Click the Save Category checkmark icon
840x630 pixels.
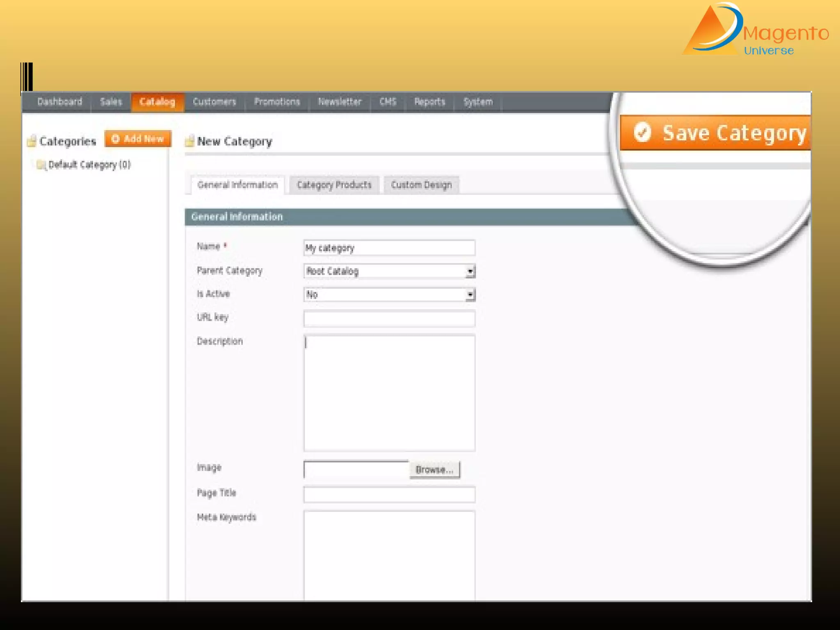(642, 132)
